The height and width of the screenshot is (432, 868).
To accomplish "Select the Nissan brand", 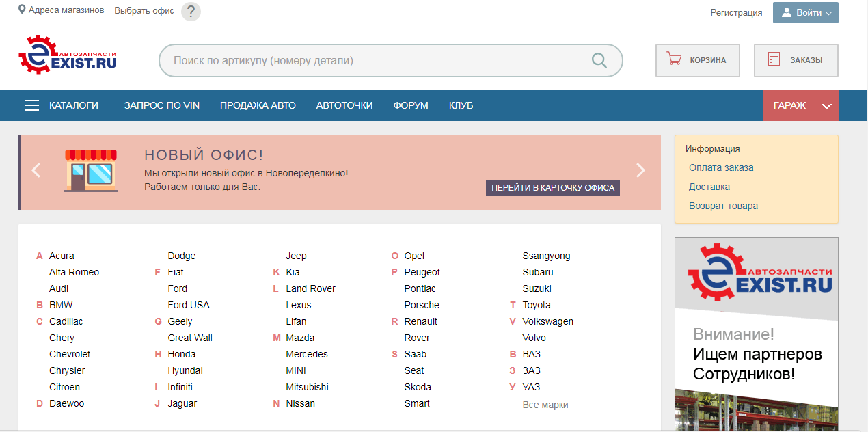I will (301, 403).
